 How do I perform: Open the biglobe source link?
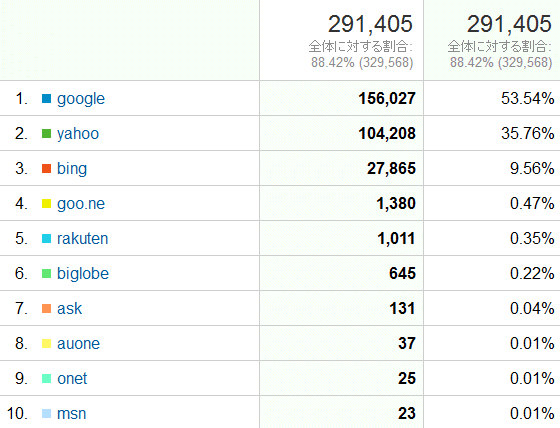83,274
